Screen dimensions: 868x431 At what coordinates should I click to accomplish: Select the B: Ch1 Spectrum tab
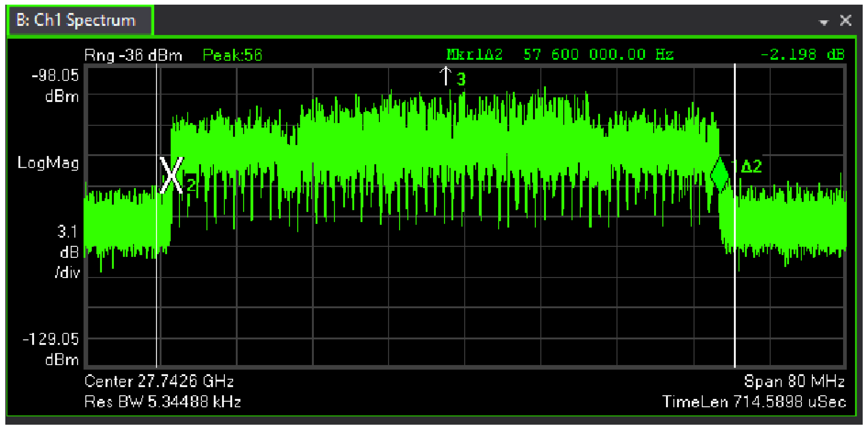point(76,21)
